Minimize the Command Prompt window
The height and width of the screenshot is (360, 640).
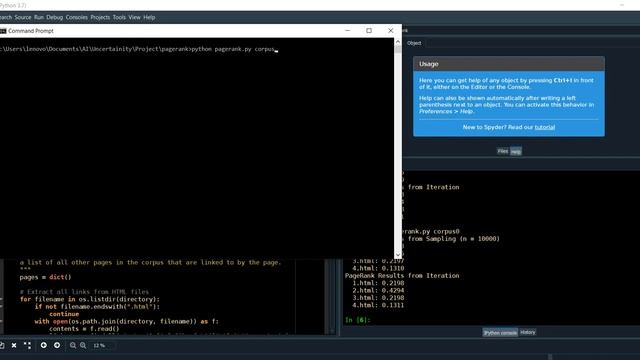(348, 31)
